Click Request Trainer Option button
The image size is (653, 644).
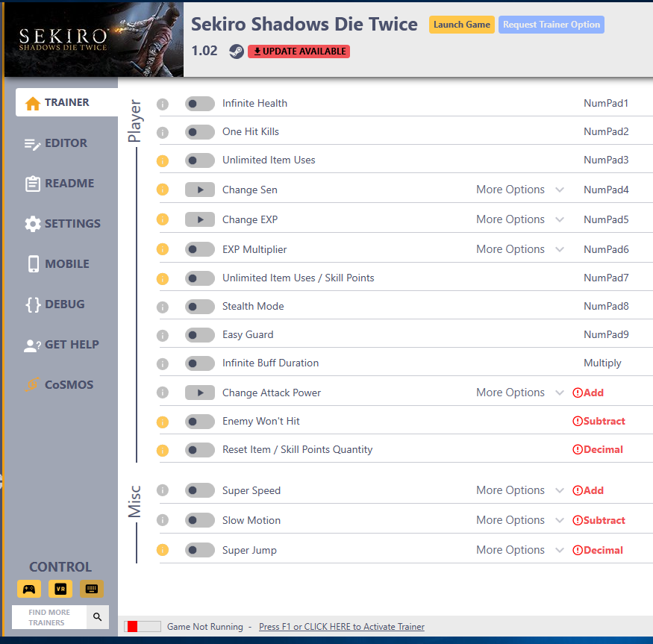pos(551,25)
